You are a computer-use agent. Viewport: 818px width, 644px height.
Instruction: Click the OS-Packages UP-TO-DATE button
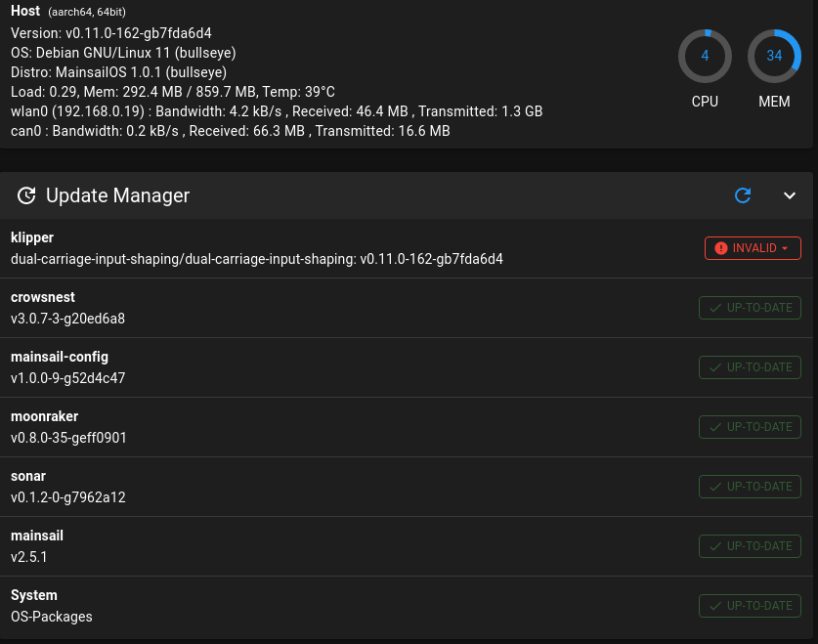pos(750,606)
